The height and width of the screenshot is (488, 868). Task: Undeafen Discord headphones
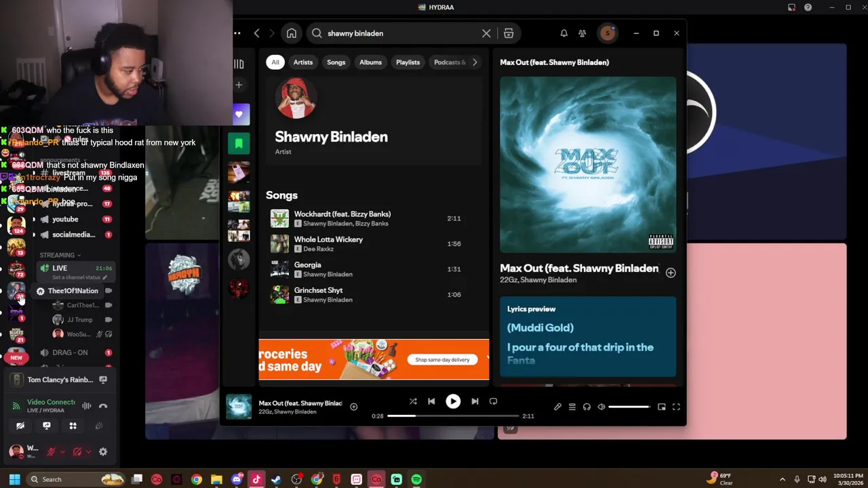(x=77, y=452)
